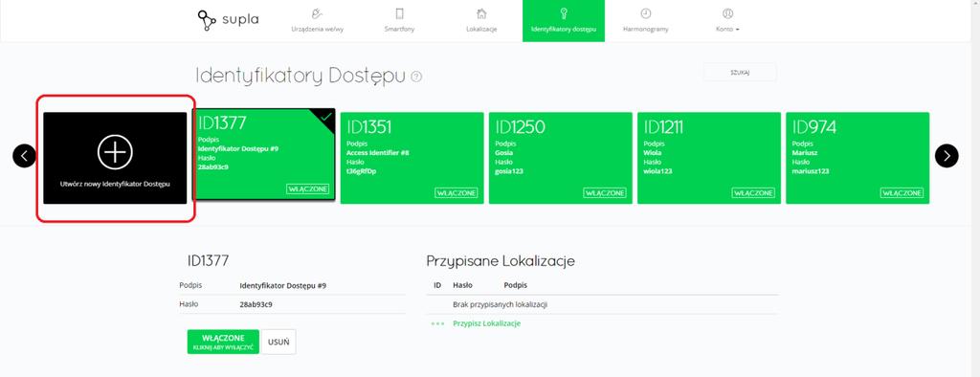Click password mariusz123 on ID974 card
Image resolution: width=980 pixels, height=377 pixels.
(810, 170)
